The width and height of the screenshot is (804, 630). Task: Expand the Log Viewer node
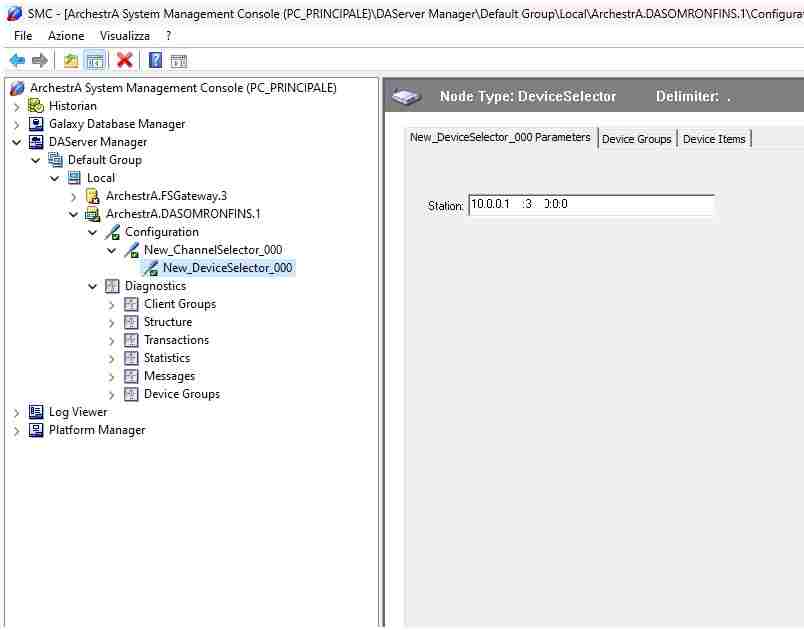pyautogui.click(x=17, y=413)
